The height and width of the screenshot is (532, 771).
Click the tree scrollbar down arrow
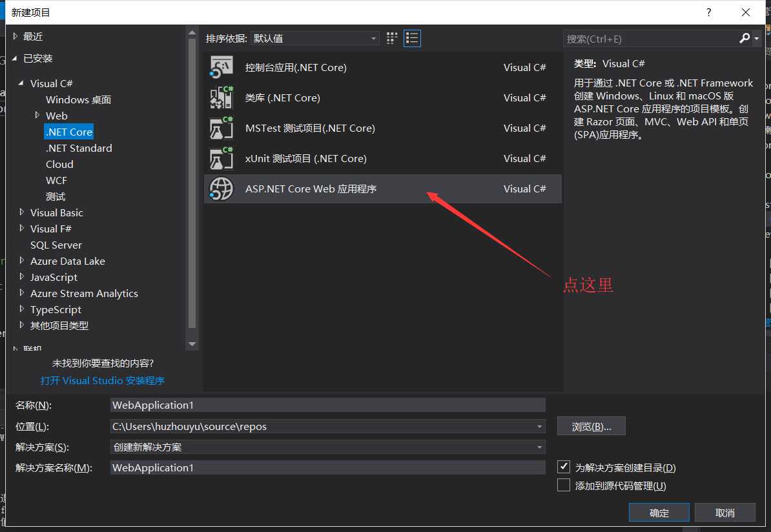(x=192, y=344)
